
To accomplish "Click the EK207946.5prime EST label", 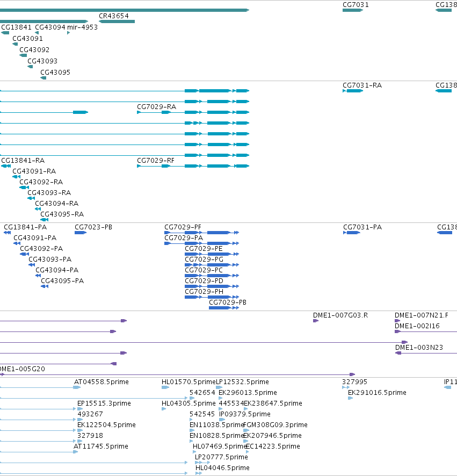I will 272,436.
